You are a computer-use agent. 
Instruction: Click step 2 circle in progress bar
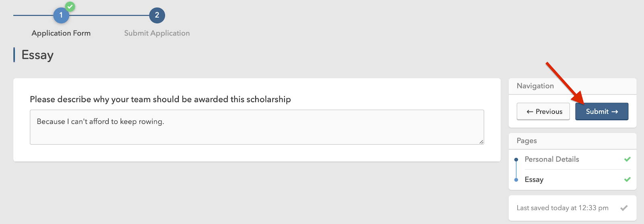[157, 15]
